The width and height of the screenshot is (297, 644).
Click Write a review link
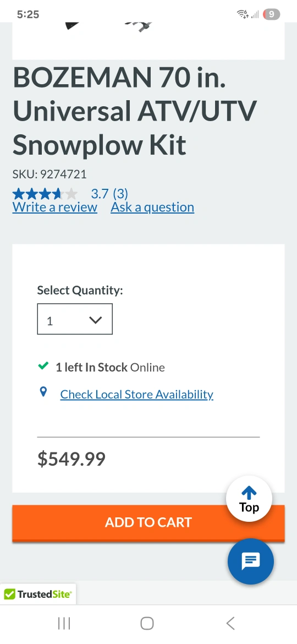tap(55, 207)
